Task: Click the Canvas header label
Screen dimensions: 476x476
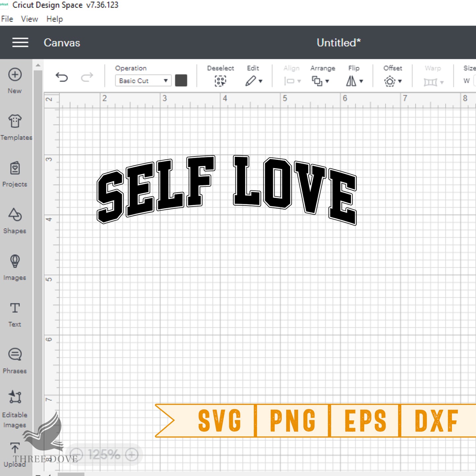Action: (62, 43)
